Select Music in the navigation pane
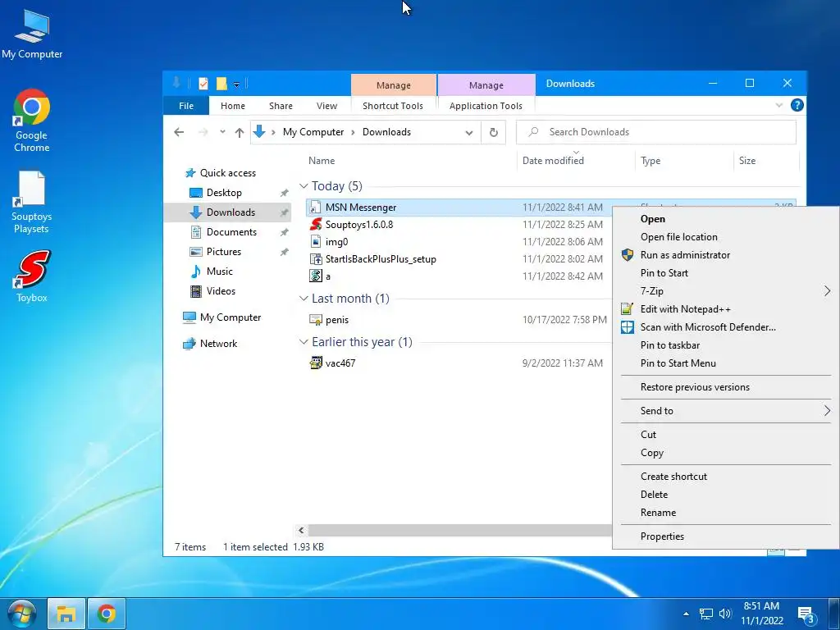This screenshot has height=630, width=840. pyautogui.click(x=220, y=271)
